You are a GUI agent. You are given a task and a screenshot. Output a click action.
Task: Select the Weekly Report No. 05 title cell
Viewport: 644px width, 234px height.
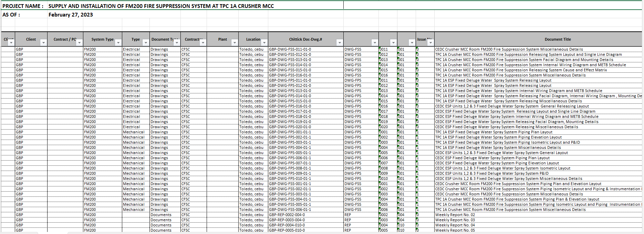click(x=538, y=230)
